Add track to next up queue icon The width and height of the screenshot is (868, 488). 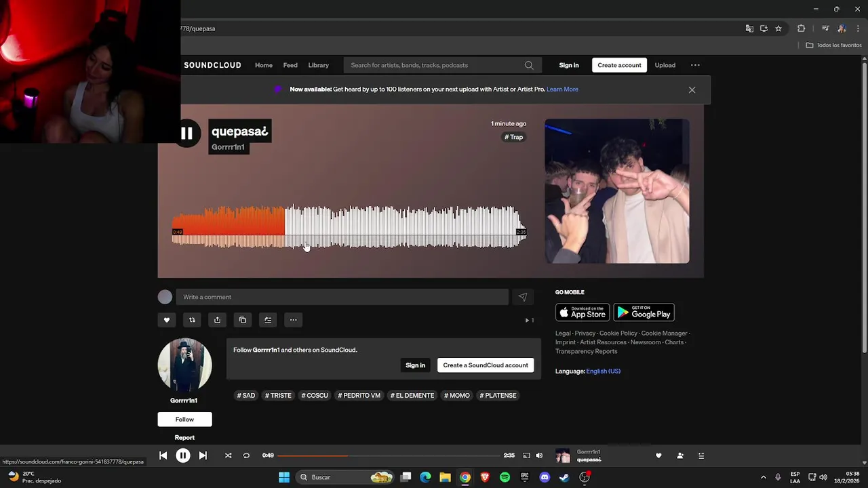click(x=268, y=320)
